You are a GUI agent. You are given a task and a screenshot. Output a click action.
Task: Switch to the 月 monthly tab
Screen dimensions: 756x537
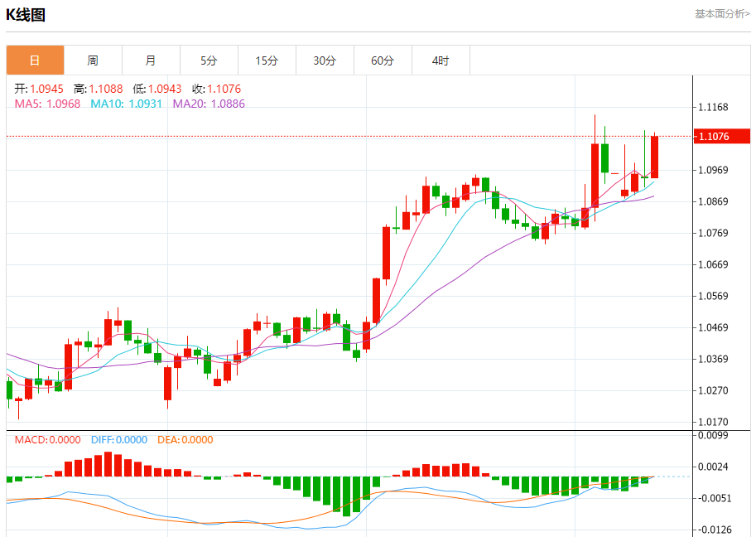pos(151,60)
